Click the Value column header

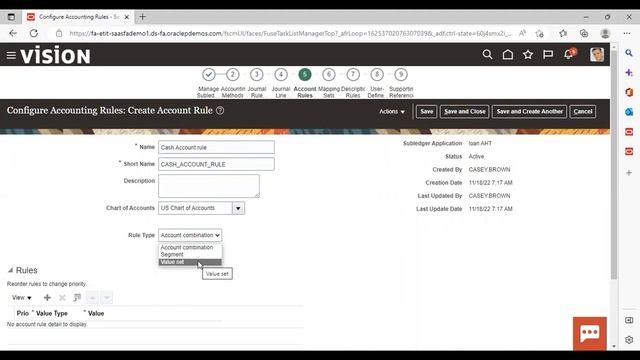tap(96, 313)
